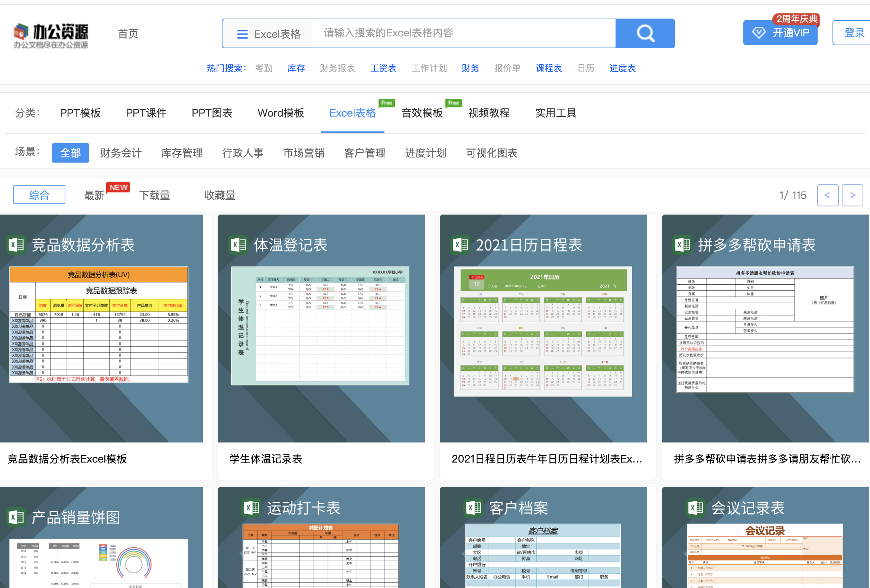Select the 全部 scene filter
This screenshot has height=588, width=870.
point(70,153)
